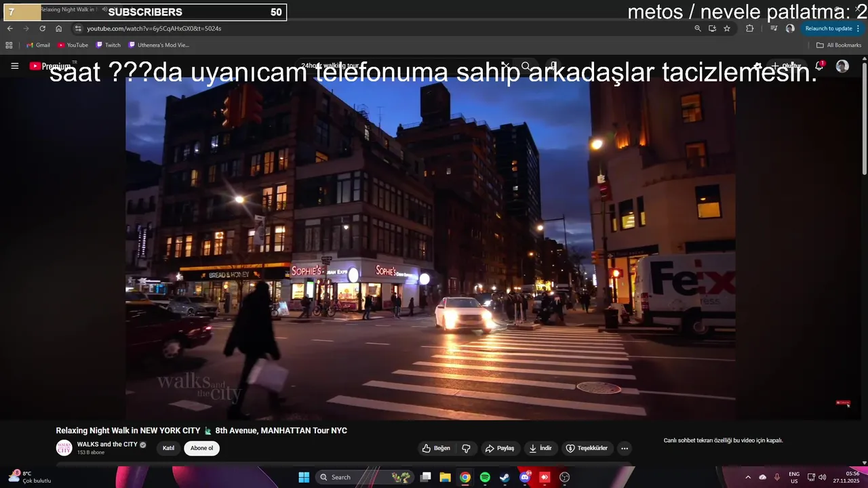
Task: Download the video with İndir
Action: pos(540,448)
